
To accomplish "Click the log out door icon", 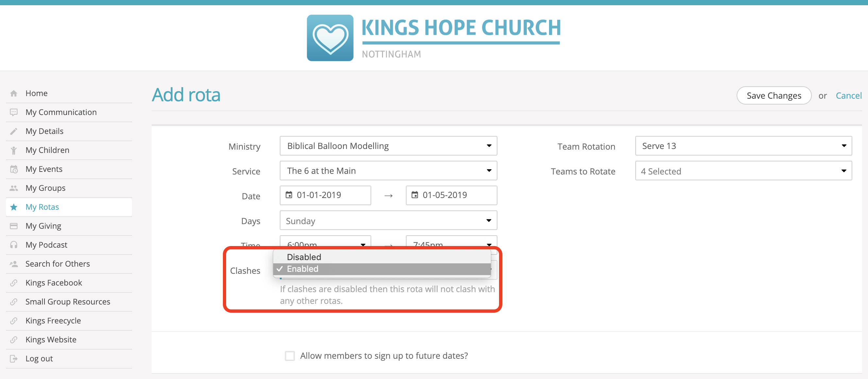I will [14, 358].
